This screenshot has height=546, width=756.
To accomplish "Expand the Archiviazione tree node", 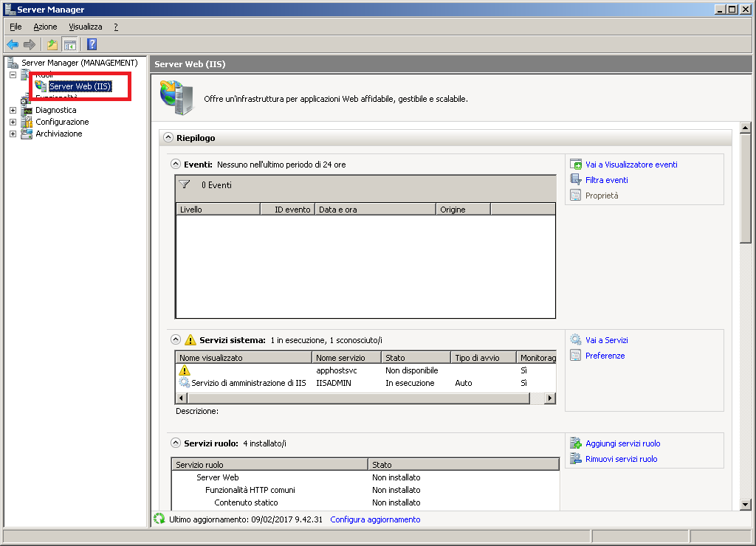I will point(13,134).
